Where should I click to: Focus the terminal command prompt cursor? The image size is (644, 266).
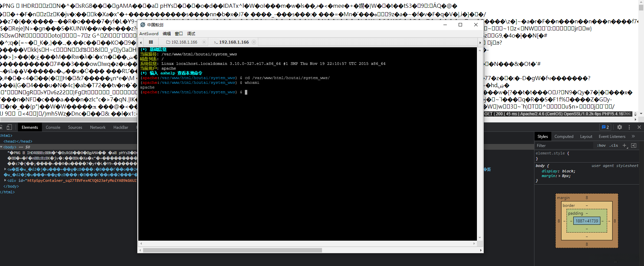pos(246,92)
